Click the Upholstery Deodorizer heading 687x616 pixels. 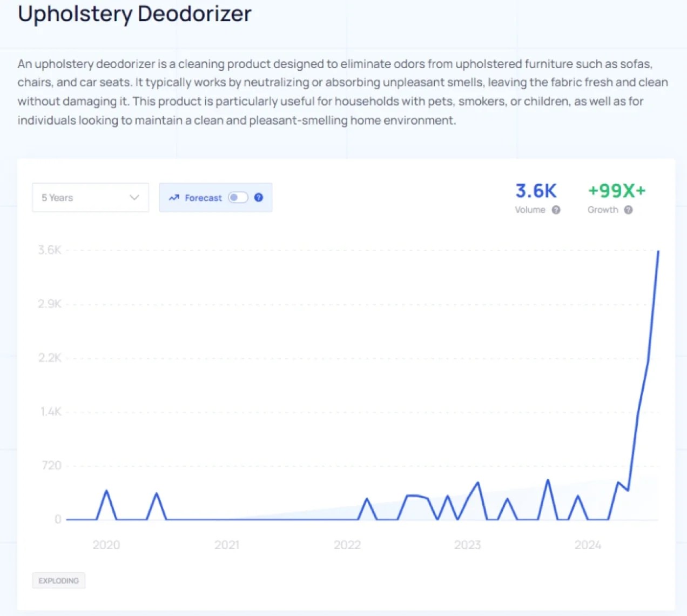[134, 14]
